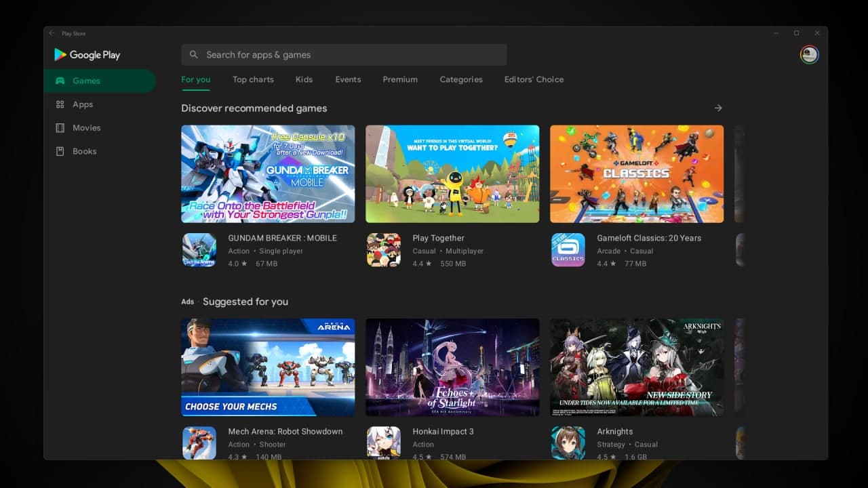Viewport: 868px width, 488px height.
Task: Expand Discover recommended games with the arrow
Action: point(718,108)
